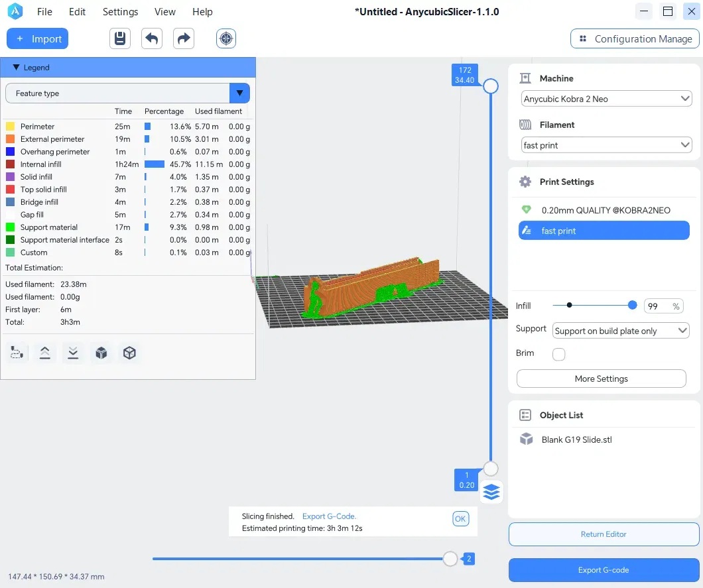Click the Return Editor button
This screenshot has height=588, width=703.
604,534
